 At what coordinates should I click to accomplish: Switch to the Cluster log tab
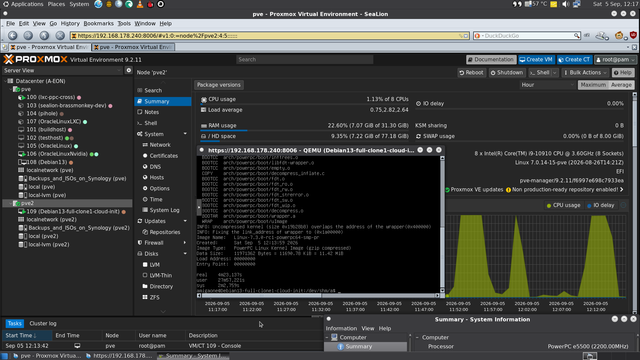click(43, 323)
